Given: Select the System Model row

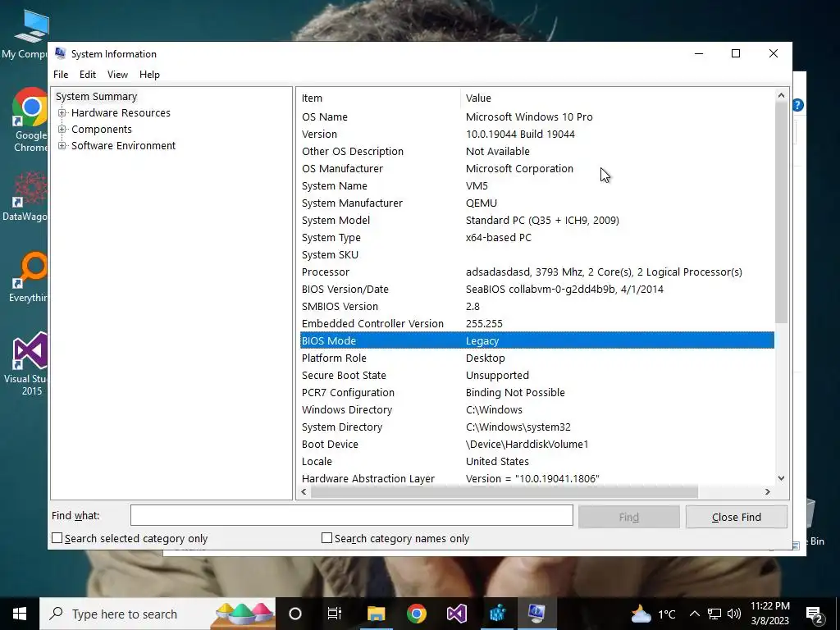Looking at the screenshot, I should coord(536,220).
